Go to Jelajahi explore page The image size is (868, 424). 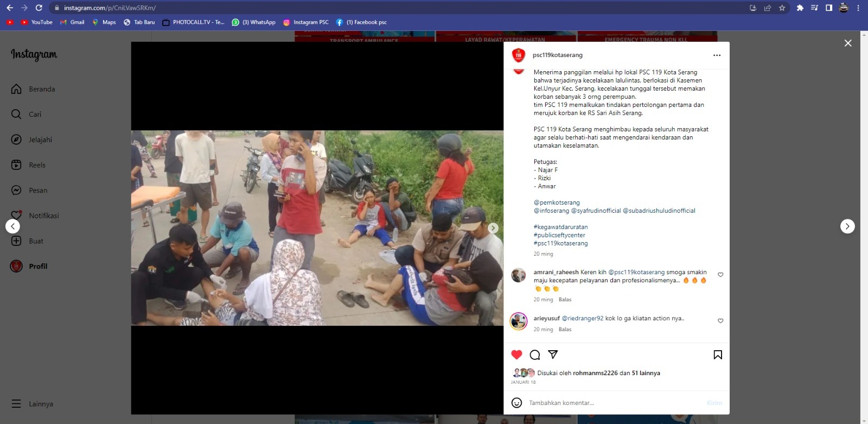click(31, 140)
